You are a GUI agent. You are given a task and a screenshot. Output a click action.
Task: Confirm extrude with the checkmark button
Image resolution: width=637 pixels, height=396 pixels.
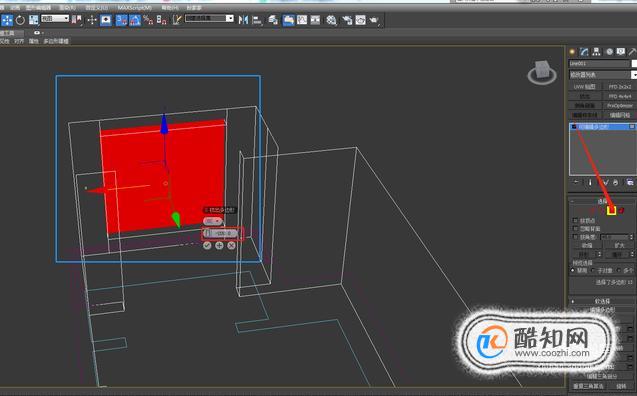(x=207, y=245)
